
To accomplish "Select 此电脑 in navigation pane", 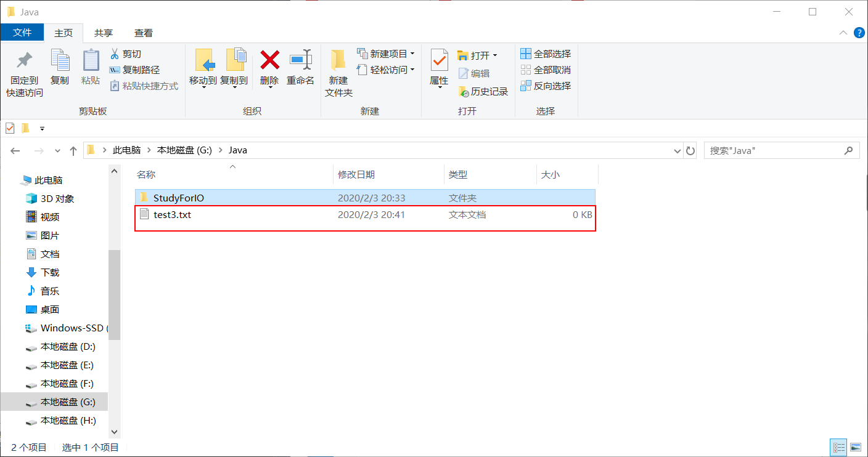I will click(x=48, y=180).
